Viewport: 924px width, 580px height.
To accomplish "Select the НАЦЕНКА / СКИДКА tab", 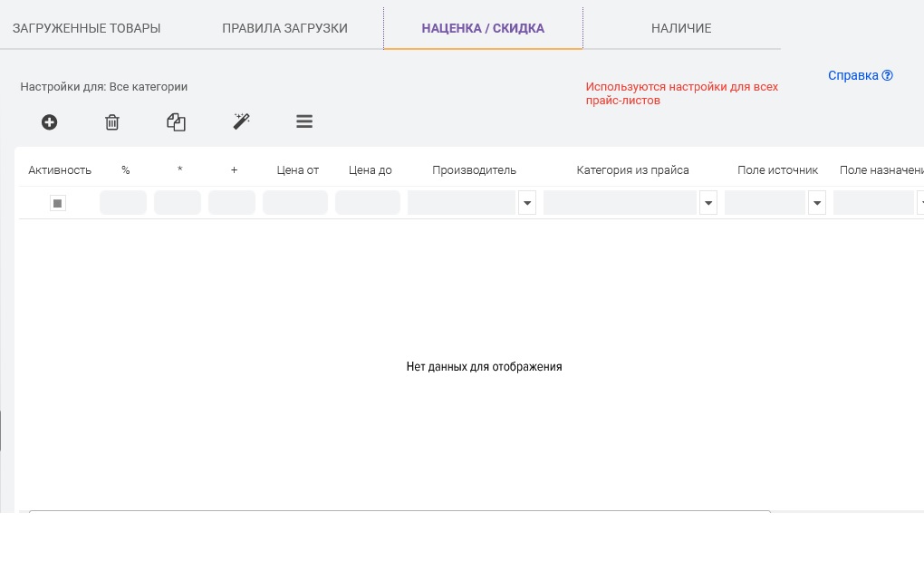I will 483,28.
